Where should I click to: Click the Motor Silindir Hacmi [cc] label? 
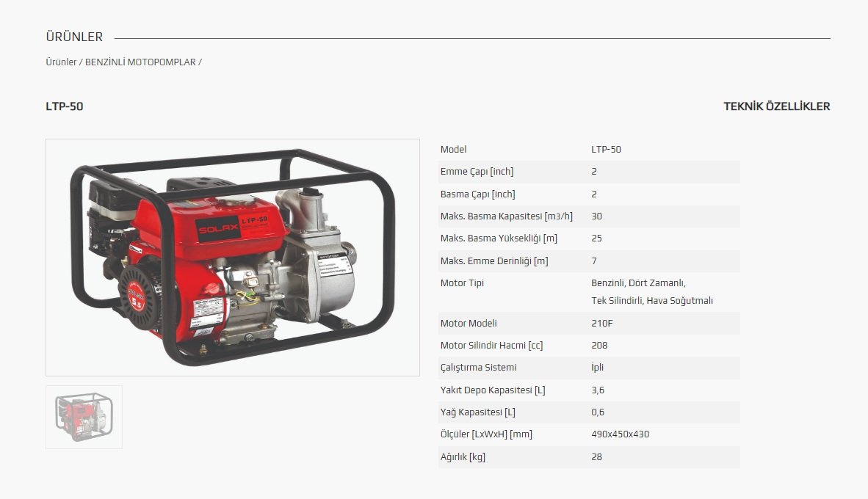click(x=491, y=345)
